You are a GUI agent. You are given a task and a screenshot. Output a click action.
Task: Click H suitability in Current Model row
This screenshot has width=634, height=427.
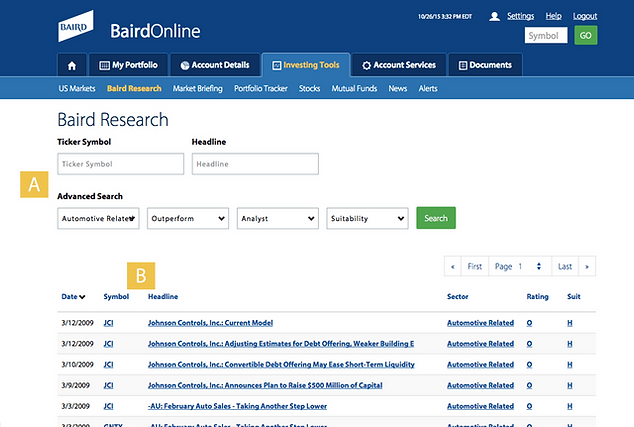[x=570, y=323]
